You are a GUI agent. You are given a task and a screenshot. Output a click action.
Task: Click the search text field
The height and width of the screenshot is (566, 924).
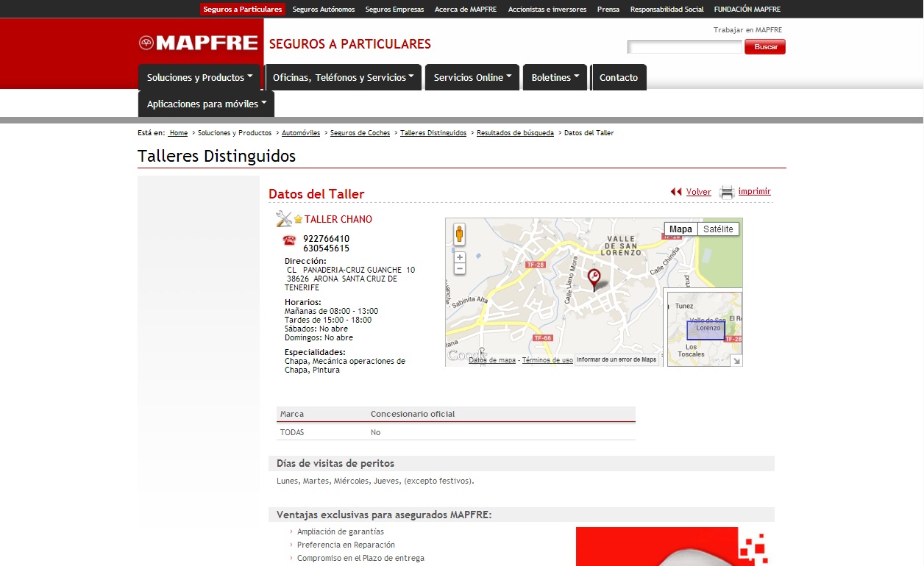pyautogui.click(x=684, y=47)
